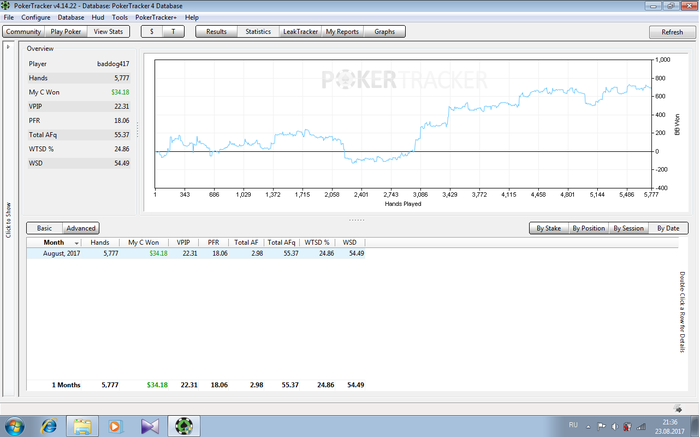This screenshot has width=700, height=437.
Task: Open the purple Visual Studio taskbar icon
Action: coord(150,426)
